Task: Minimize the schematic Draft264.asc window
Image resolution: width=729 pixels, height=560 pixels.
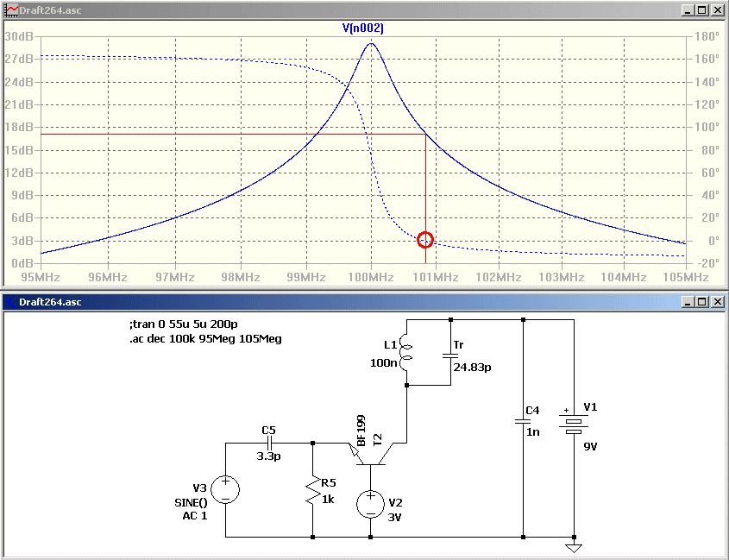Action: click(688, 302)
